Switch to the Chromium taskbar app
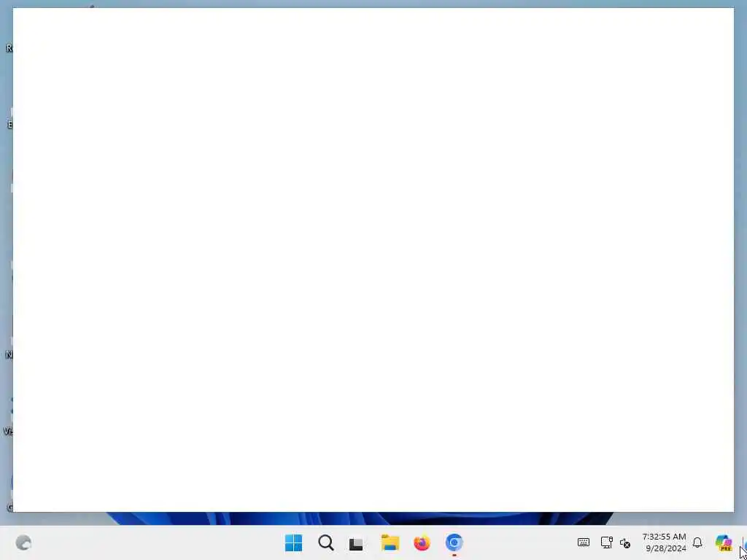The image size is (747, 560). (454, 542)
